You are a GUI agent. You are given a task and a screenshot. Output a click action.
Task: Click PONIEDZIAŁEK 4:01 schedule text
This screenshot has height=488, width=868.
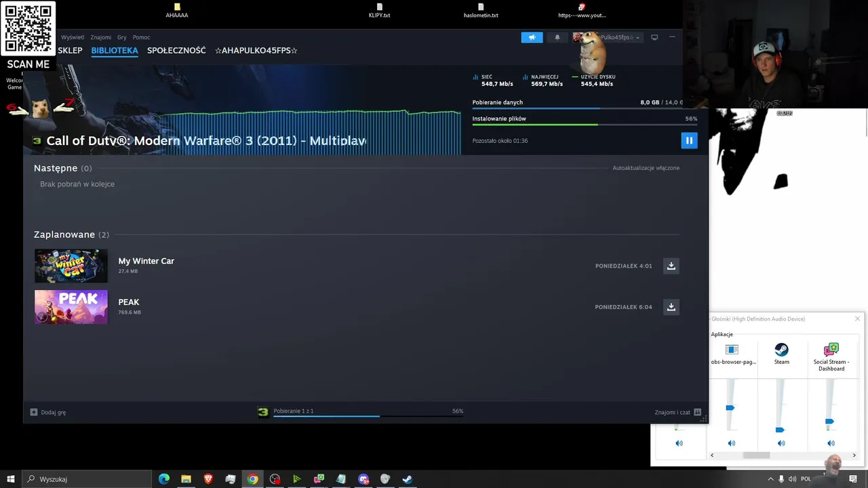pyautogui.click(x=623, y=266)
